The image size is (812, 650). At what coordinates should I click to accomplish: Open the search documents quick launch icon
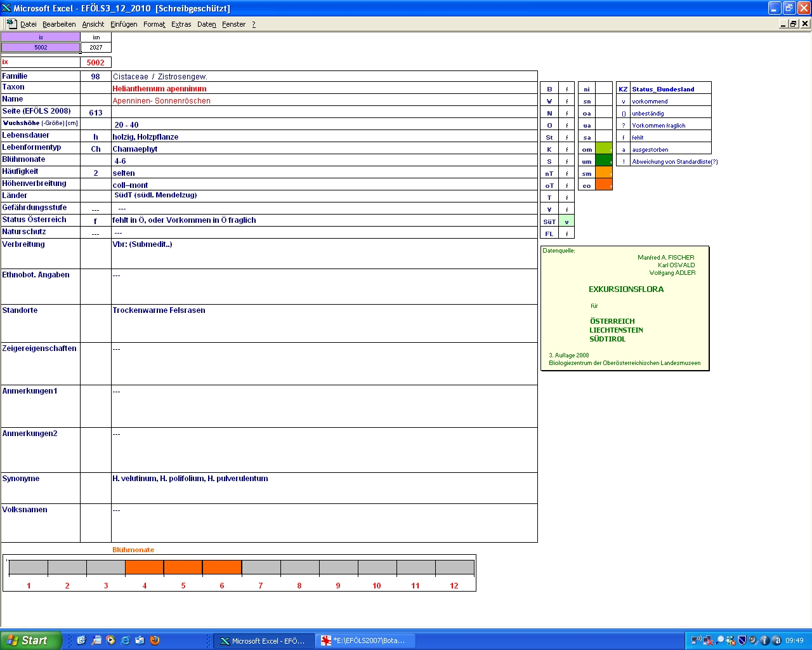[96, 640]
